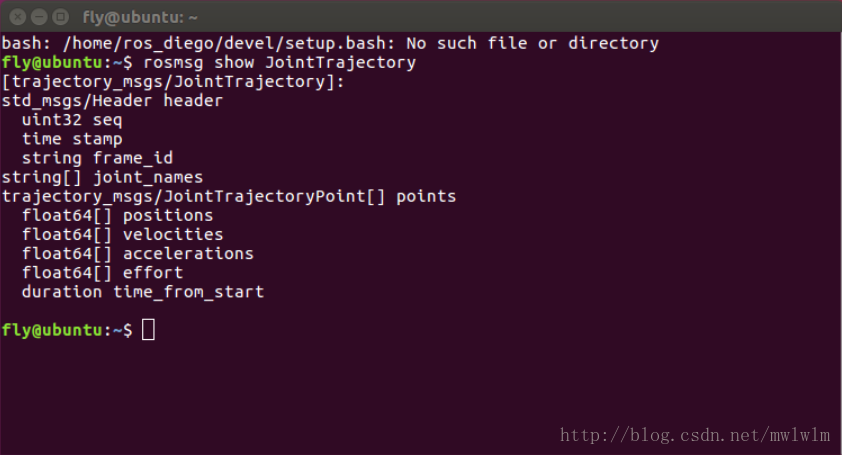This screenshot has height=455, width=842.
Task: Minimize the terminal window
Action: tap(38, 16)
